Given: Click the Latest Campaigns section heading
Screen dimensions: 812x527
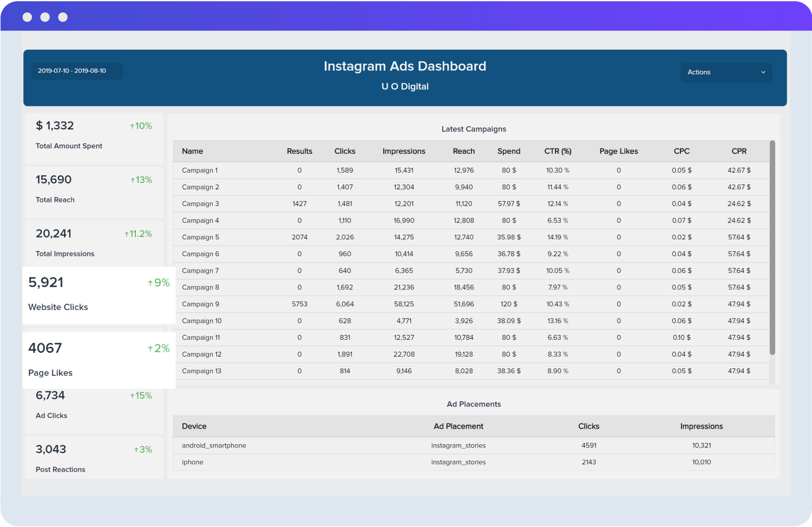Looking at the screenshot, I should pos(474,129).
